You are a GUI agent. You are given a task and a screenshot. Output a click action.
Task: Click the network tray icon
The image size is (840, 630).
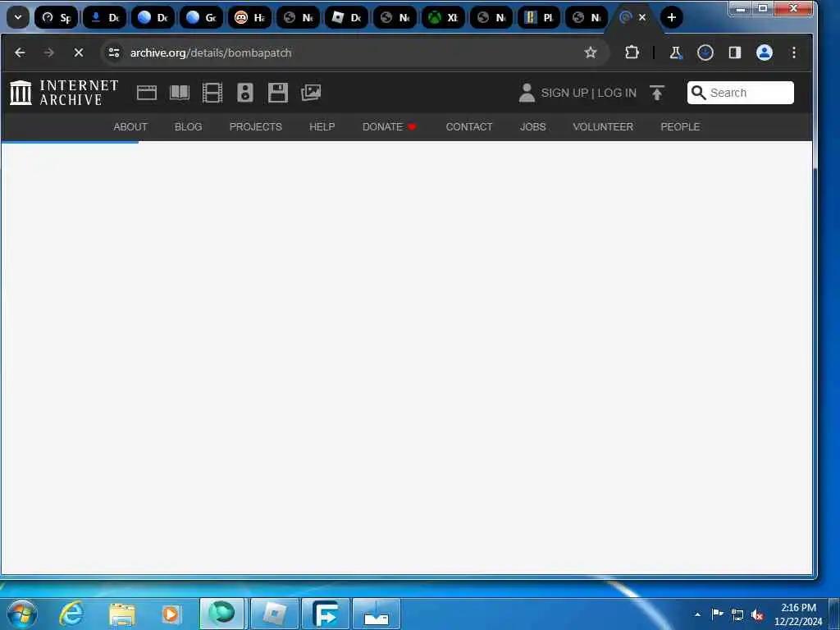pos(737,614)
